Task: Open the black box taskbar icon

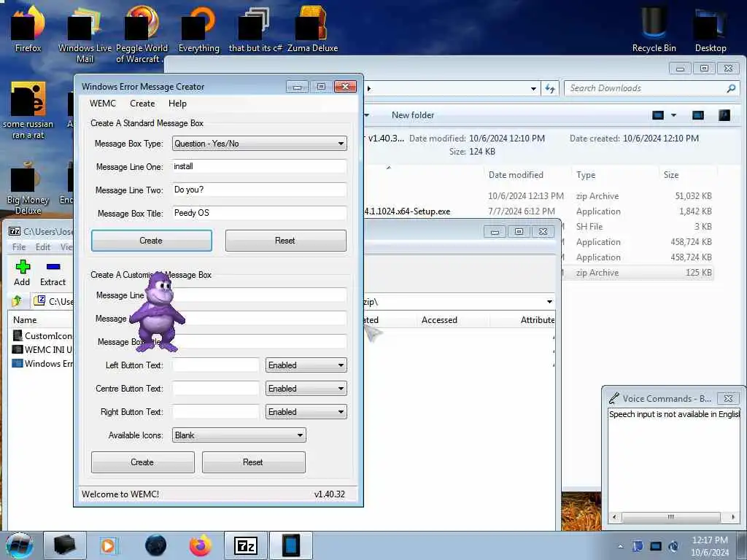Action: [64, 545]
